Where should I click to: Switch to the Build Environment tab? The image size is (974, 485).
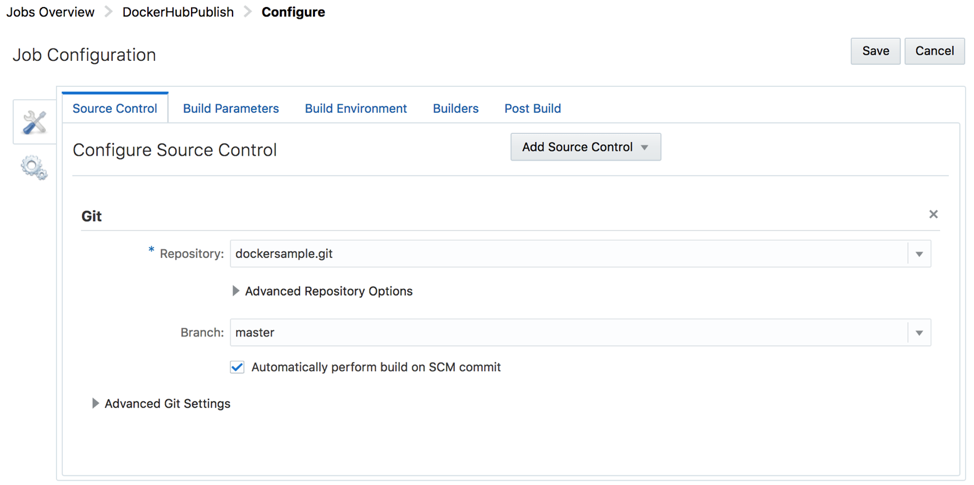(x=356, y=108)
